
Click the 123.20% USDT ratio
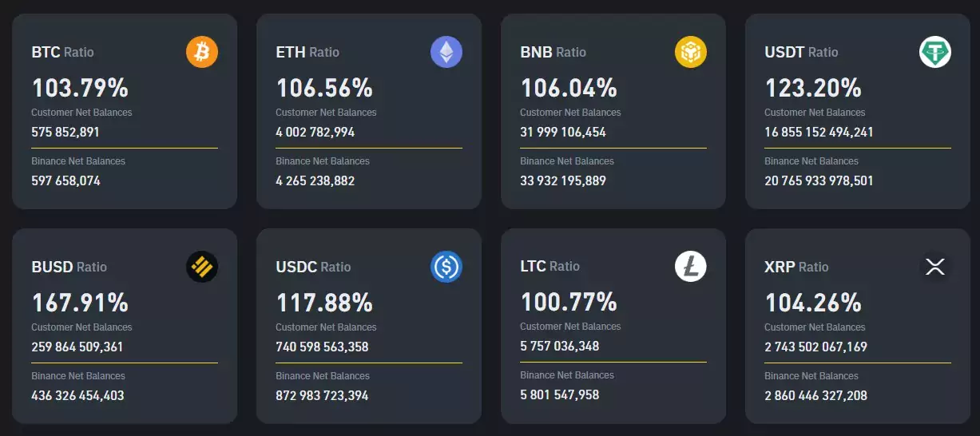pyautogui.click(x=813, y=88)
